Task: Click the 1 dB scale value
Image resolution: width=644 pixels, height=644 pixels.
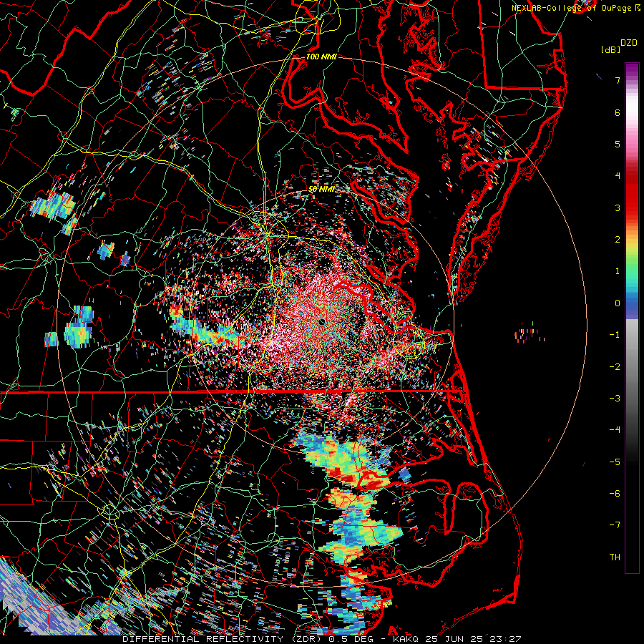Action: (x=618, y=271)
